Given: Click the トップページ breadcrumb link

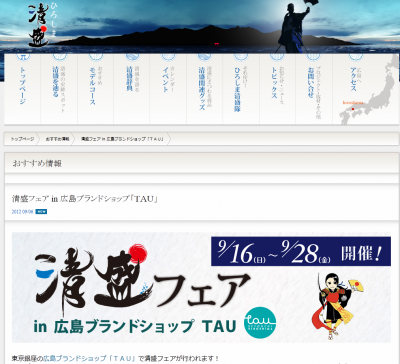Looking at the screenshot, I should tap(22, 139).
